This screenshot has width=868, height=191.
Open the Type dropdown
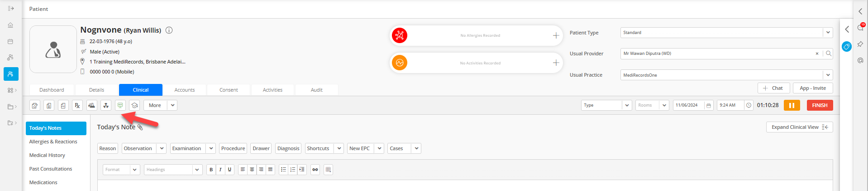point(606,105)
